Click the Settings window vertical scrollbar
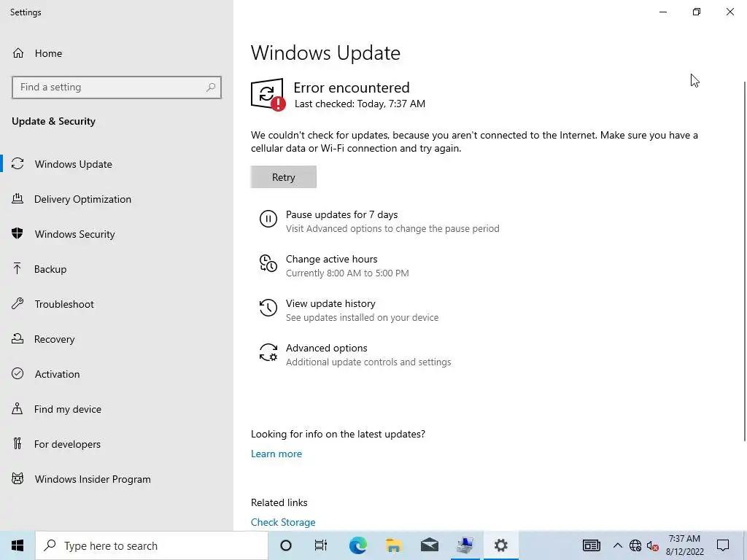This screenshot has height=560, width=747. pyautogui.click(x=745, y=261)
